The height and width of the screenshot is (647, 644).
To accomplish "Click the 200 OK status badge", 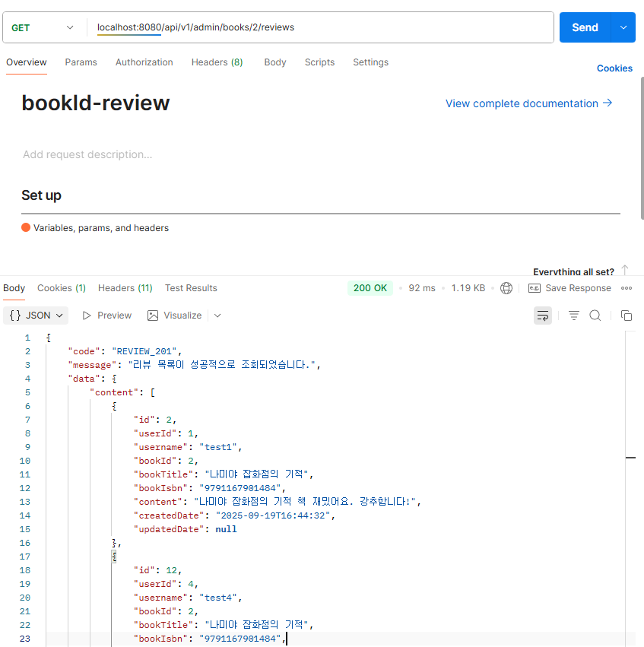I will [x=370, y=288].
